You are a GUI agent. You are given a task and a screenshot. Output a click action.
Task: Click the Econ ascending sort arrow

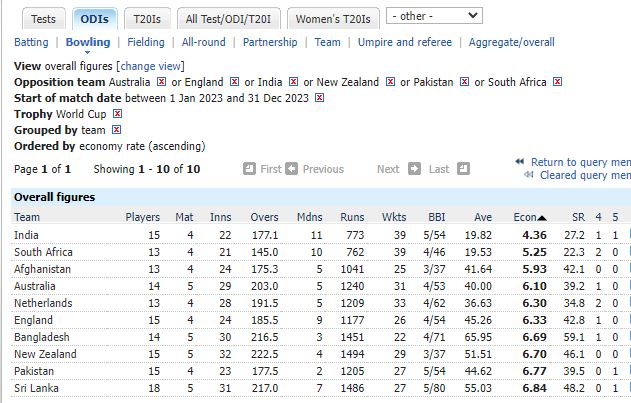click(x=542, y=218)
